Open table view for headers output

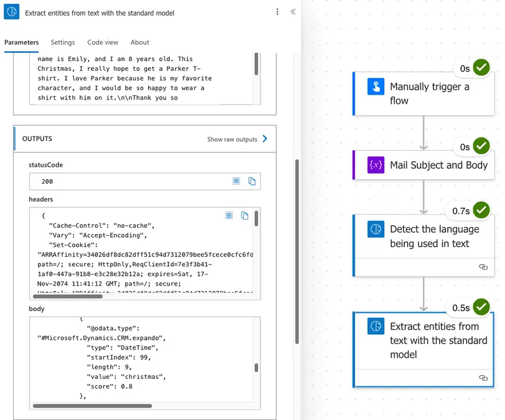(x=229, y=215)
